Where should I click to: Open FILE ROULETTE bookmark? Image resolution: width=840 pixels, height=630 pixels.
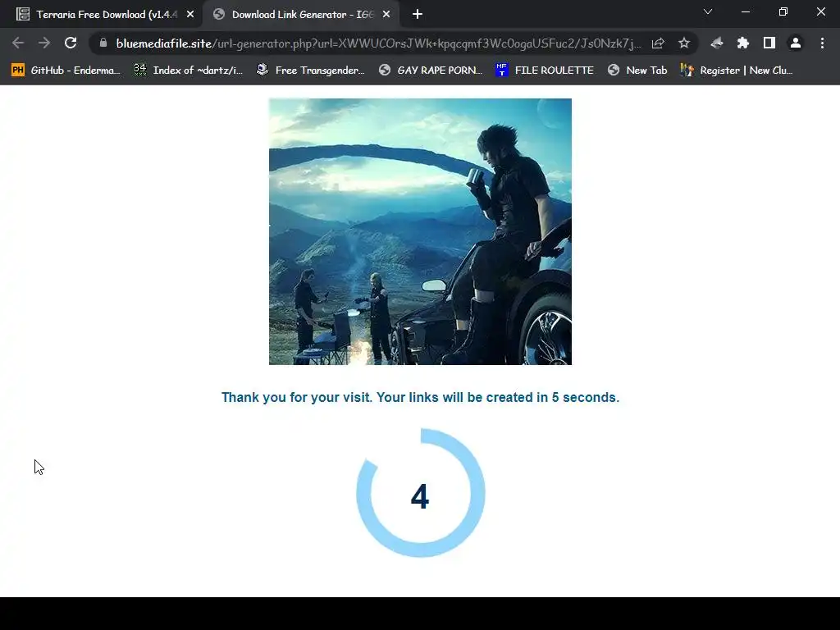545,71
